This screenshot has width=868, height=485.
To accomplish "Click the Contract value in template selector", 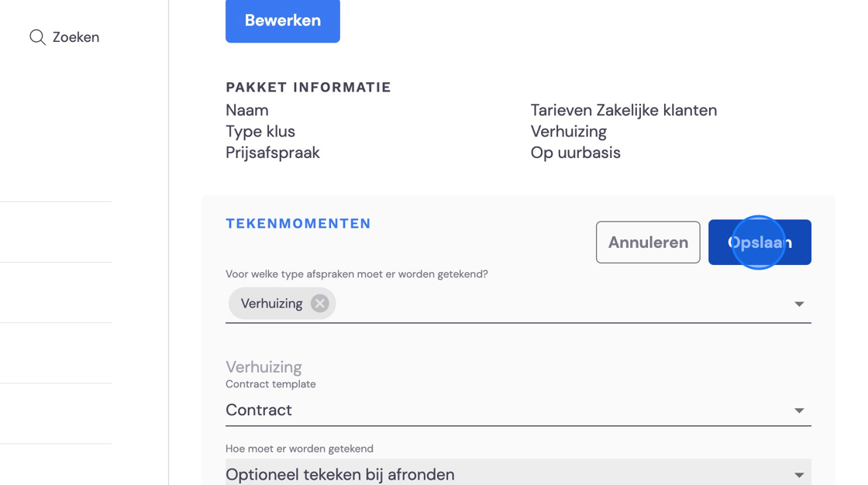I will tap(259, 410).
